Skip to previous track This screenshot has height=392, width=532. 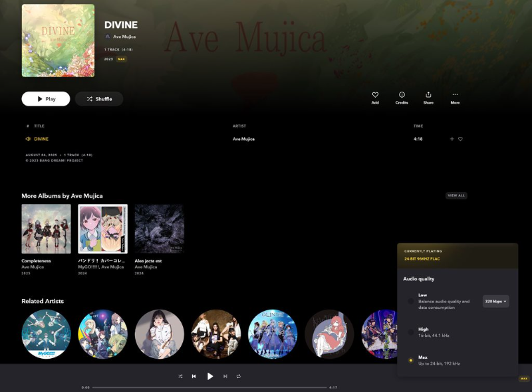[194, 376]
